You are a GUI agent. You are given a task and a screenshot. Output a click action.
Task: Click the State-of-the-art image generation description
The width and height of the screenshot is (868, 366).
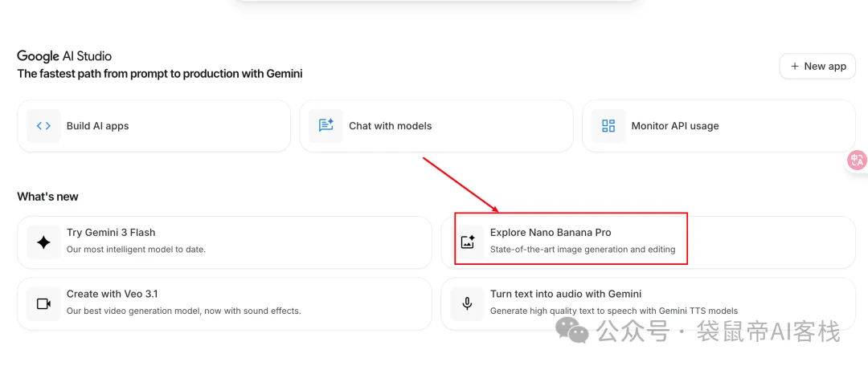(583, 250)
